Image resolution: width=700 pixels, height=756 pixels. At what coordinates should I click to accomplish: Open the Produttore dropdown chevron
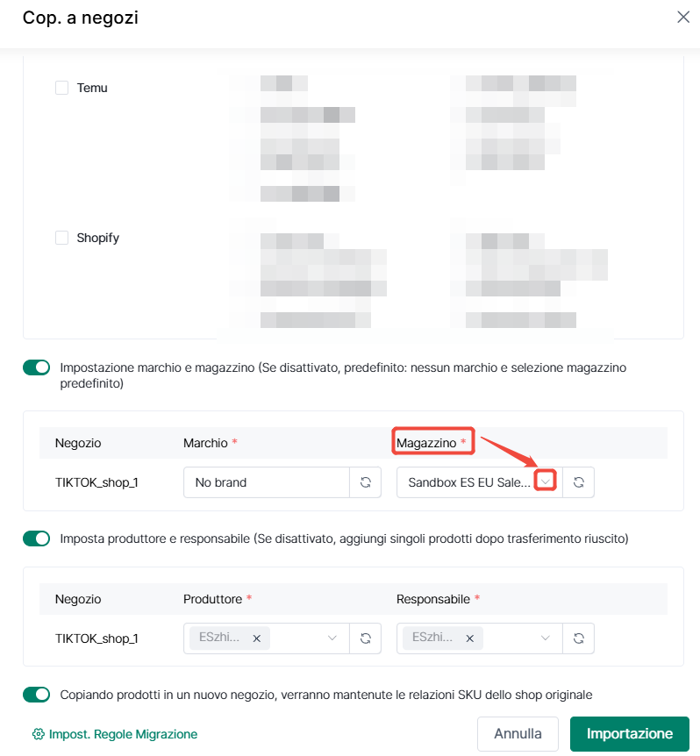(332, 638)
